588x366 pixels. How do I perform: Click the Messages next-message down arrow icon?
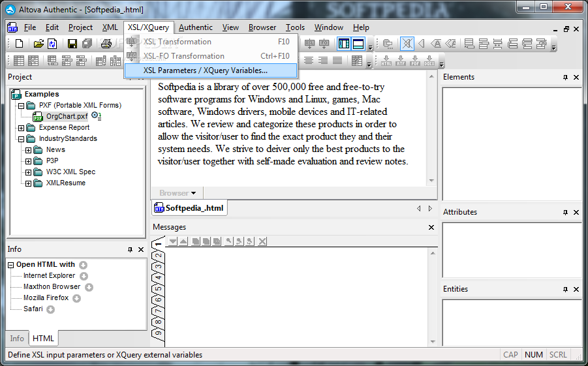point(172,241)
